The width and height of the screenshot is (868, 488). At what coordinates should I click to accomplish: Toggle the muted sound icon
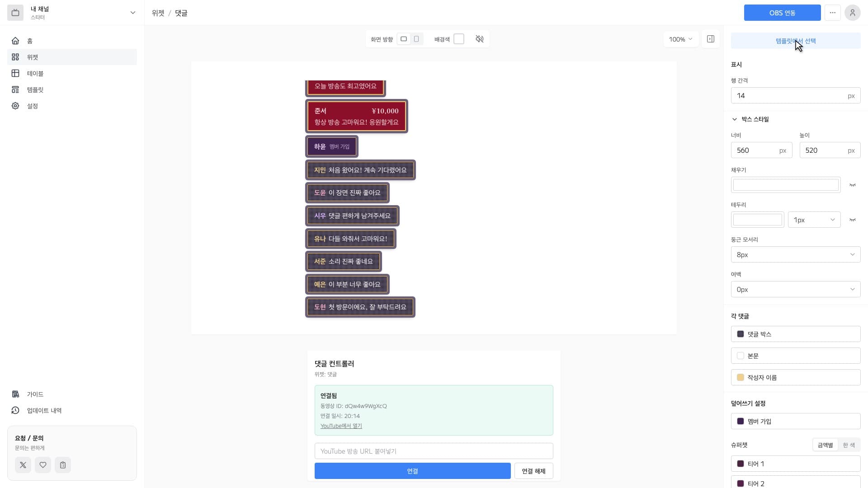[480, 39]
